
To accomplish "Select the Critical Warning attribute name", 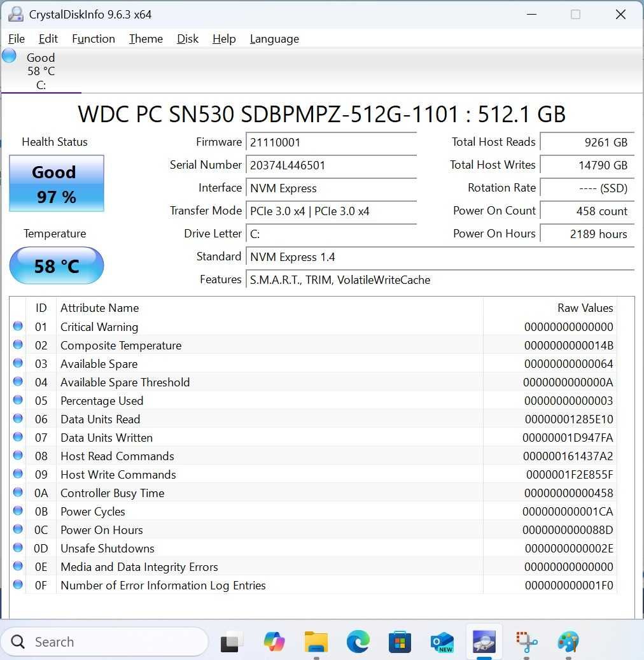I will pyautogui.click(x=99, y=327).
